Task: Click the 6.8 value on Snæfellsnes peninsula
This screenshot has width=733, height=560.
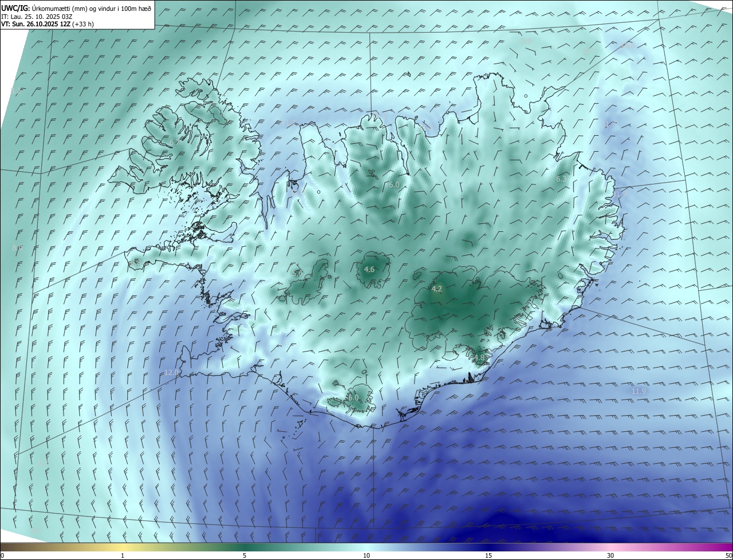Action: coord(136,262)
